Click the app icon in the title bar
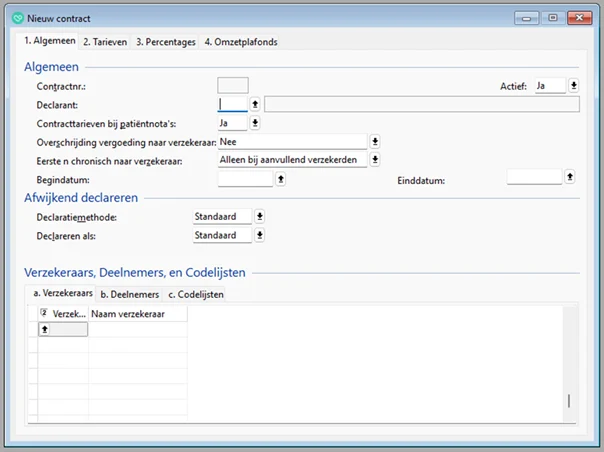 point(14,17)
